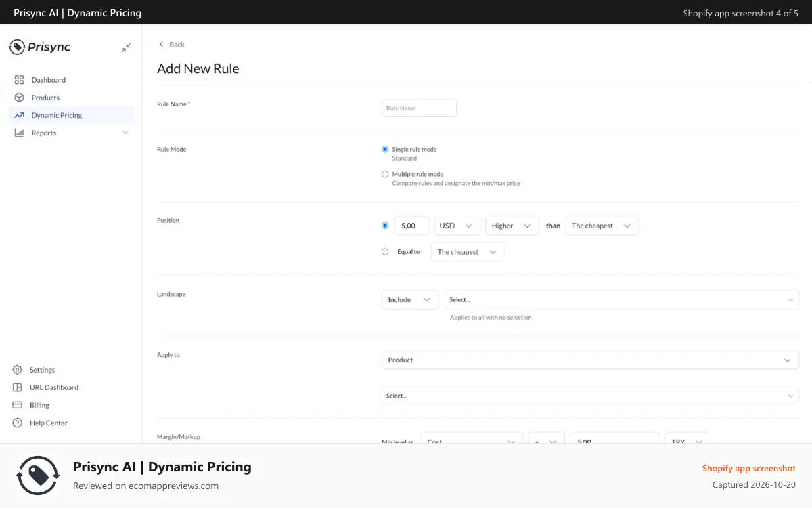Image resolution: width=812 pixels, height=508 pixels.
Task: Open the Products menu item
Action: 72,98
